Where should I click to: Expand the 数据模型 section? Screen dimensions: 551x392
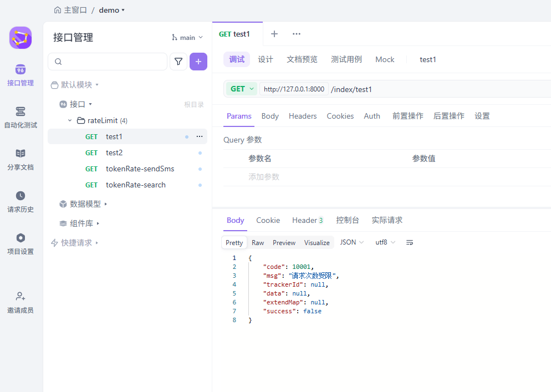[85, 204]
